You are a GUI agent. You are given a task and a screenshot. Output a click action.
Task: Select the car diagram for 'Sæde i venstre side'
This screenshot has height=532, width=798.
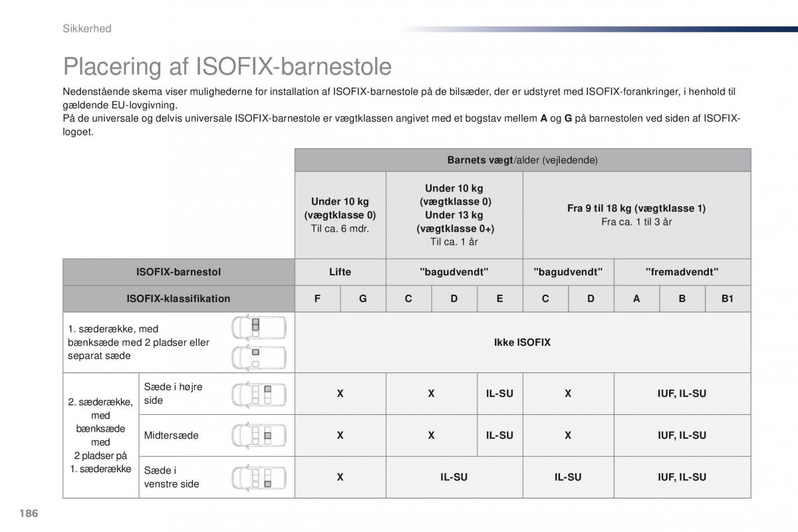259,477
